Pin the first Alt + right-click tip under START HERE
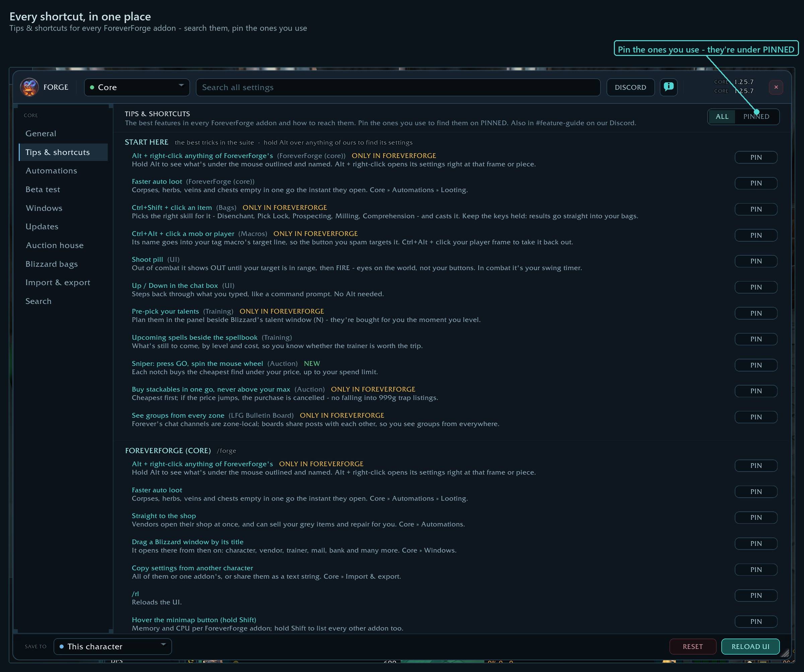The image size is (804, 672). point(756,157)
